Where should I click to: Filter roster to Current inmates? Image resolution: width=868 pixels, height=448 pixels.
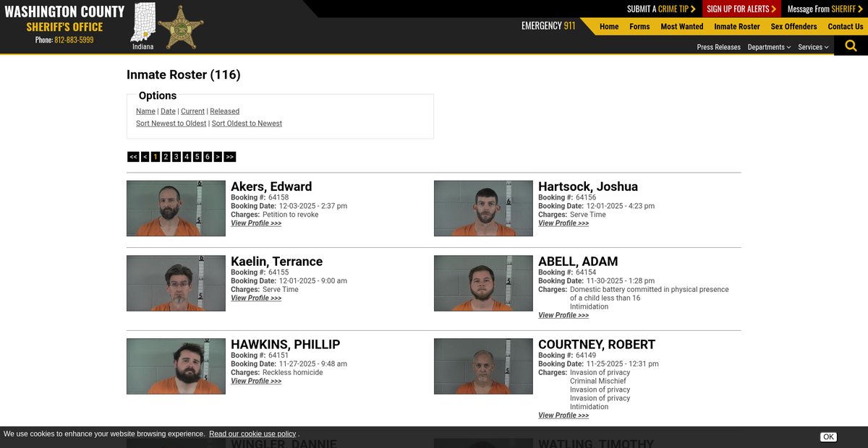(192, 111)
